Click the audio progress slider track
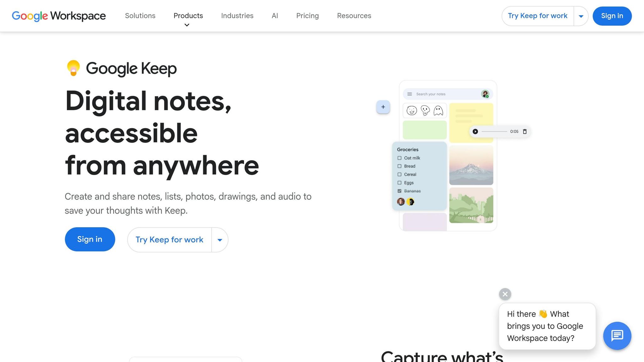Image resolution: width=644 pixels, height=362 pixels. [x=494, y=131]
